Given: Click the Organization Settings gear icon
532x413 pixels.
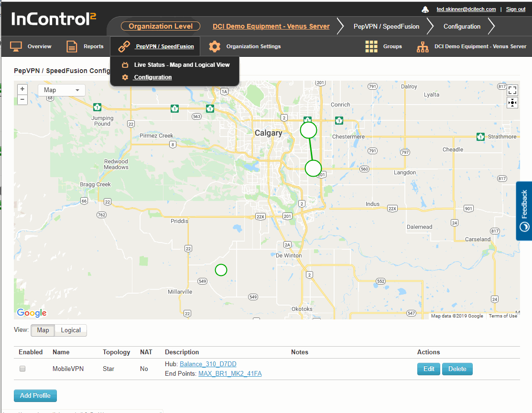Looking at the screenshot, I should point(215,46).
